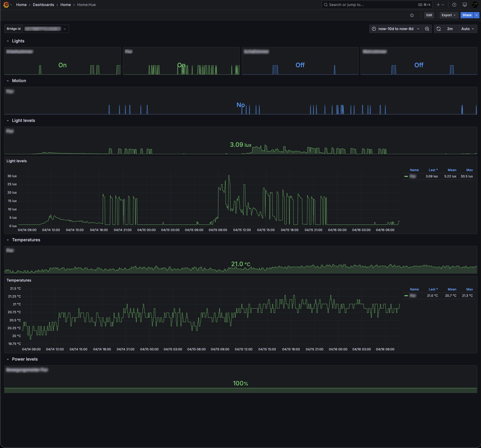The image size is (481, 448).
Task: Open the user profile avatar
Action: 475,5
